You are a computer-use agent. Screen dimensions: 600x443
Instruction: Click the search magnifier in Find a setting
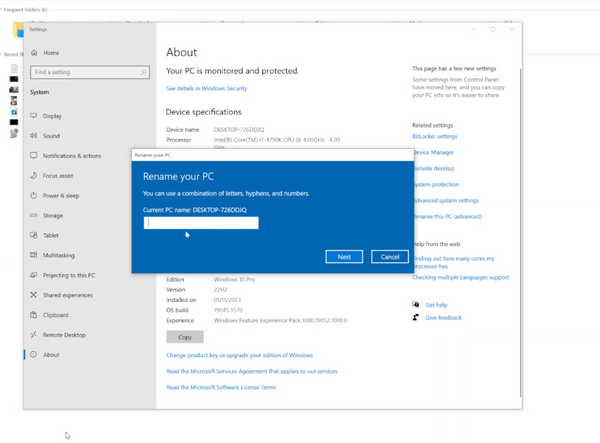click(x=144, y=72)
